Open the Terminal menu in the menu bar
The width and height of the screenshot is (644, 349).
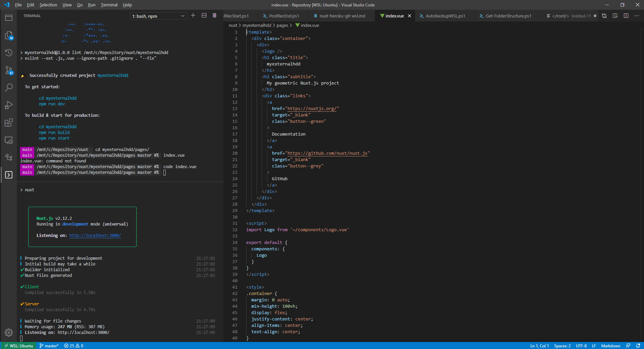pyautogui.click(x=109, y=5)
